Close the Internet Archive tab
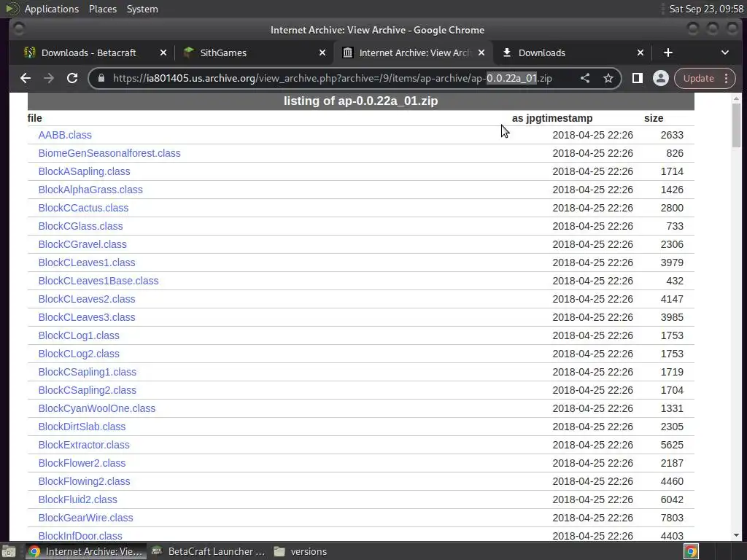The image size is (747, 560). 481,52
